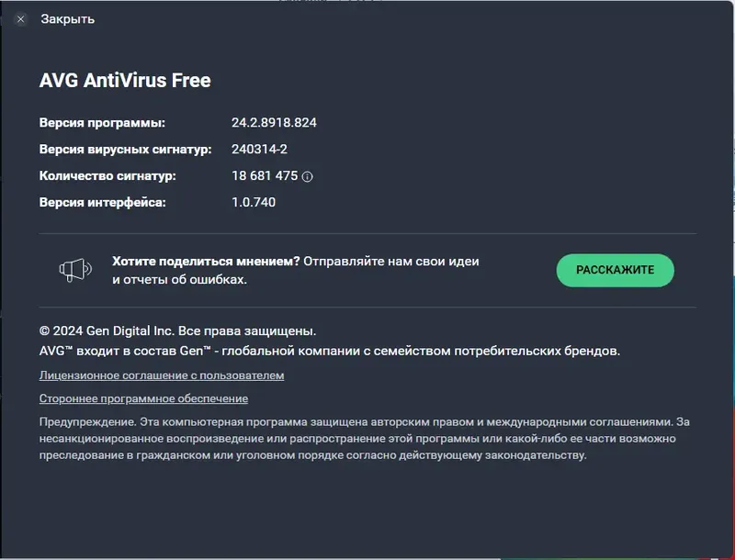Image resolution: width=735 pixels, height=560 pixels.
Task: Click the Закрыть label
Action: click(67, 19)
